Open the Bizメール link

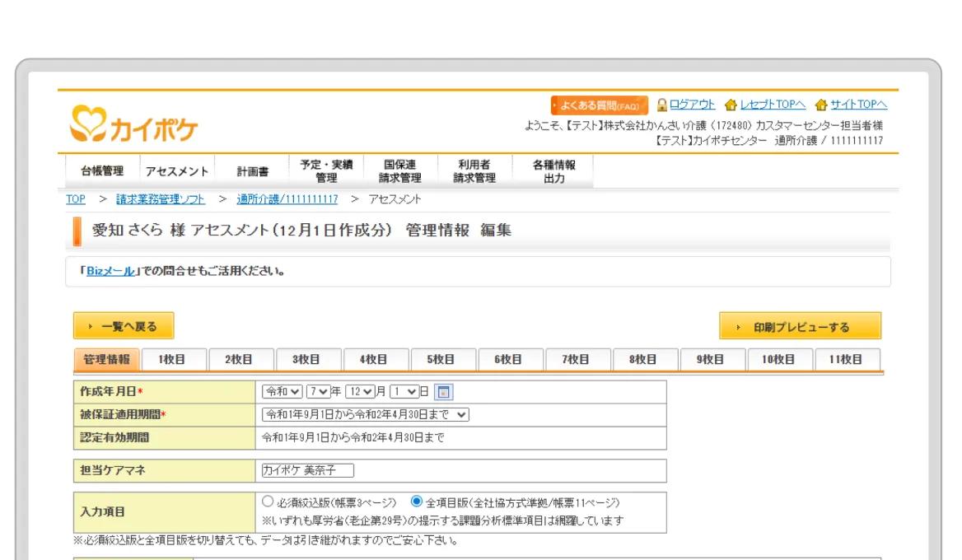coord(110,271)
